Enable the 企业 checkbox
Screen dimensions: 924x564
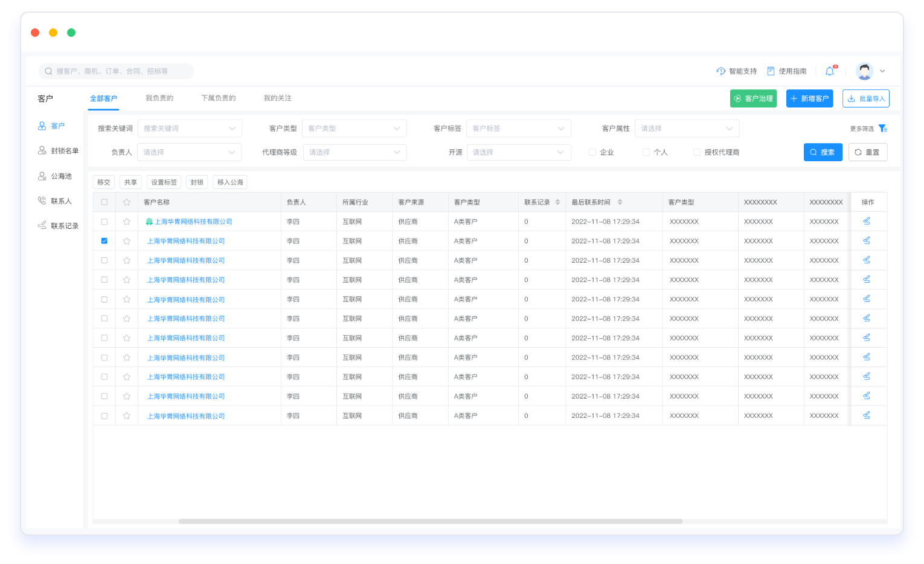click(x=592, y=152)
